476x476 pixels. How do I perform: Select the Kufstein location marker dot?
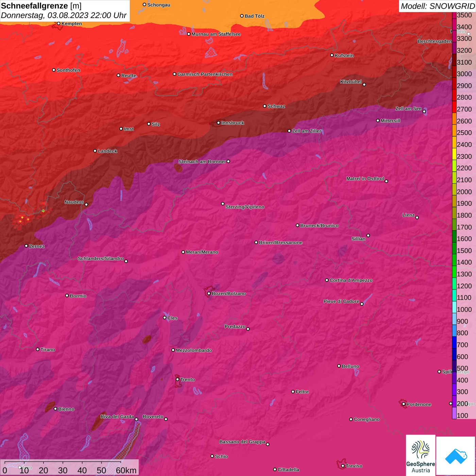(332, 55)
